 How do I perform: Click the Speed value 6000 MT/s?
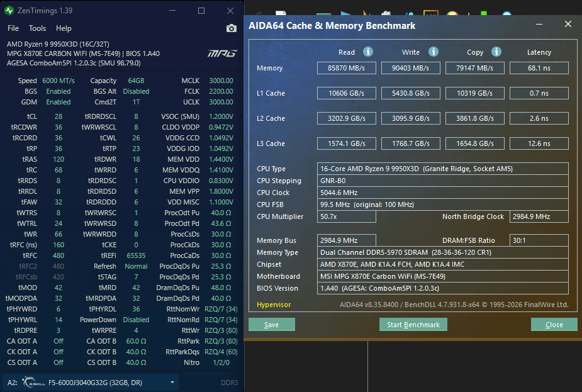pos(59,81)
